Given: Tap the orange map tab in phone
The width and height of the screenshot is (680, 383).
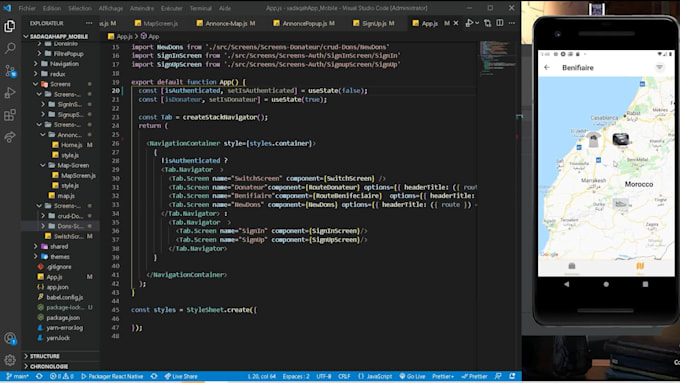Looking at the screenshot, I should point(640,267).
